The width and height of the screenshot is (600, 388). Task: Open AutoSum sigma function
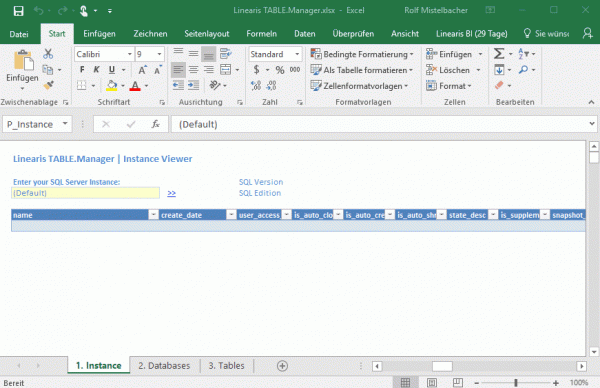coord(499,54)
